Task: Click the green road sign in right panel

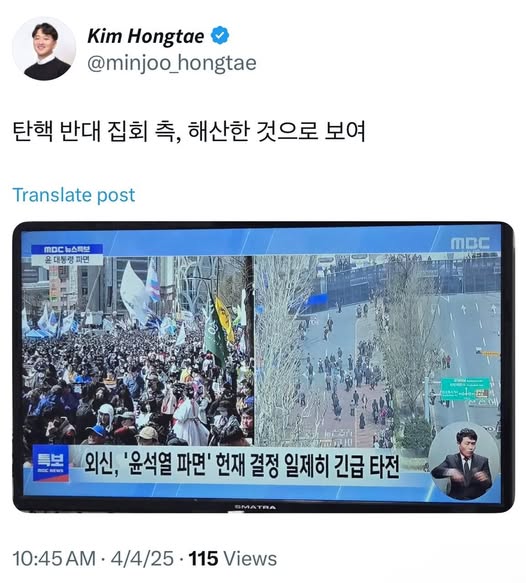Action: pos(465,389)
